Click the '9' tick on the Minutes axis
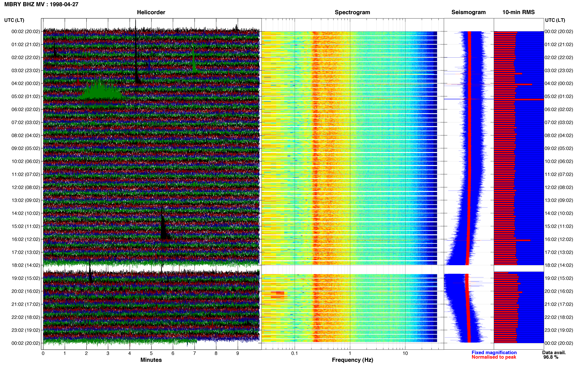Screen dimensions: 588x368 [238, 353]
